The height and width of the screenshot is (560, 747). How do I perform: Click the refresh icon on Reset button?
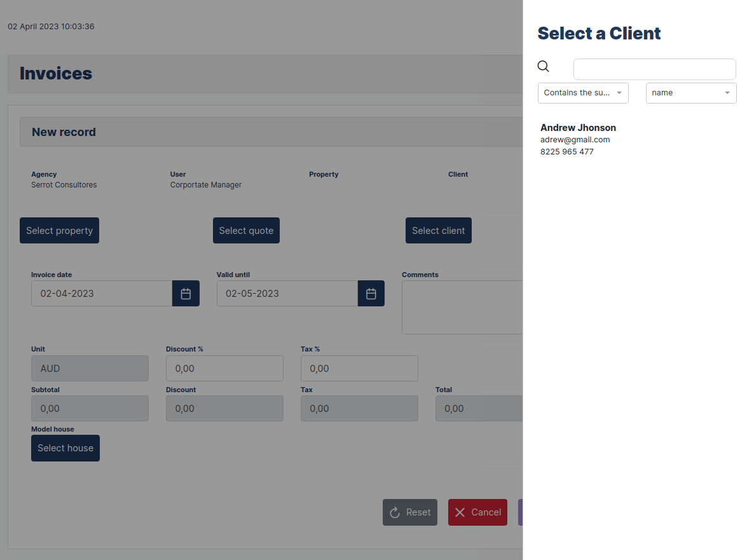pos(395,512)
